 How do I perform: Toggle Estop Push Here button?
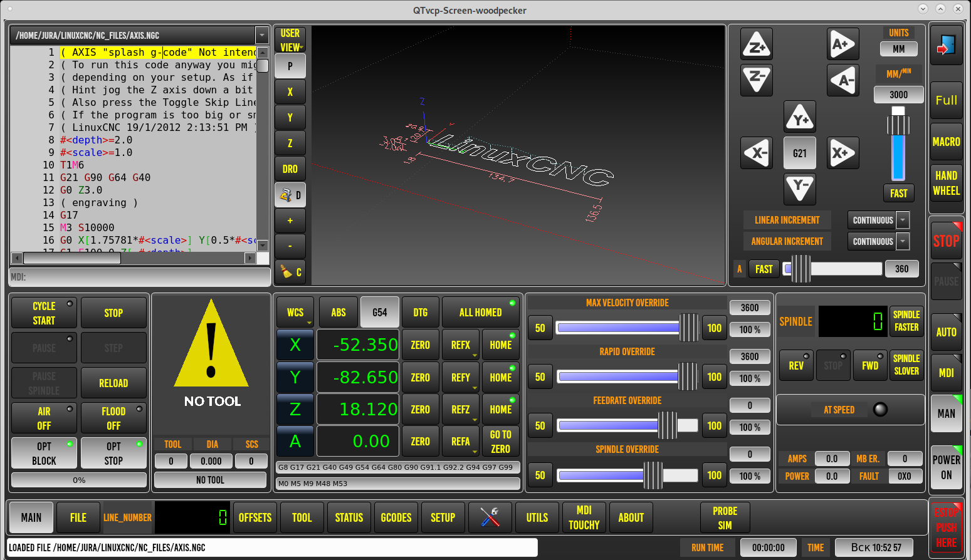(x=946, y=527)
